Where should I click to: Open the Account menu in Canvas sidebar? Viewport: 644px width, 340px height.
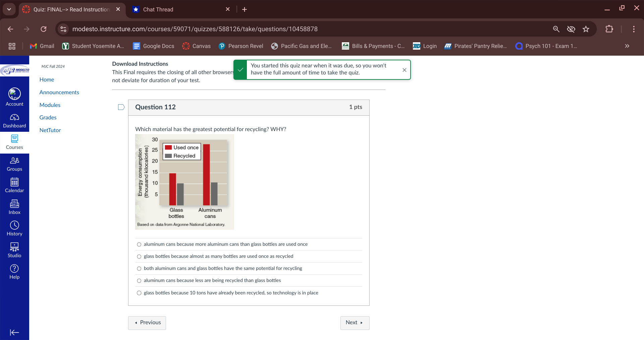(x=14, y=97)
